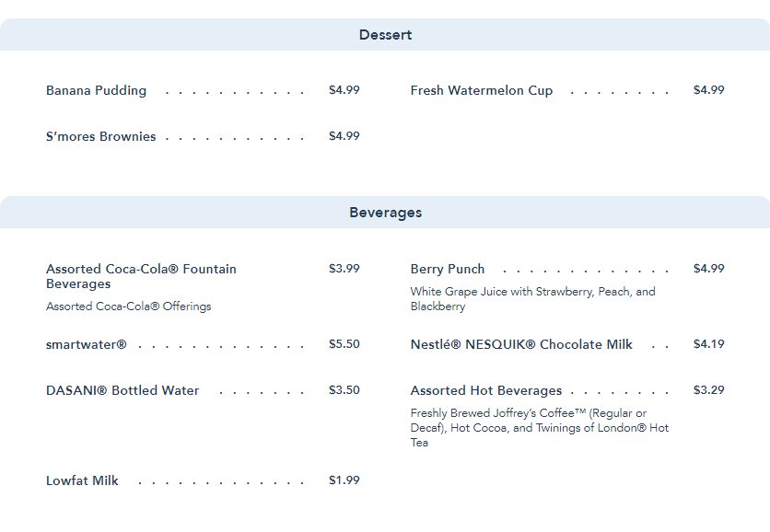This screenshot has height=532, width=770.
Task: Select the Banana Pudding menu item
Action: pyautogui.click(x=97, y=90)
